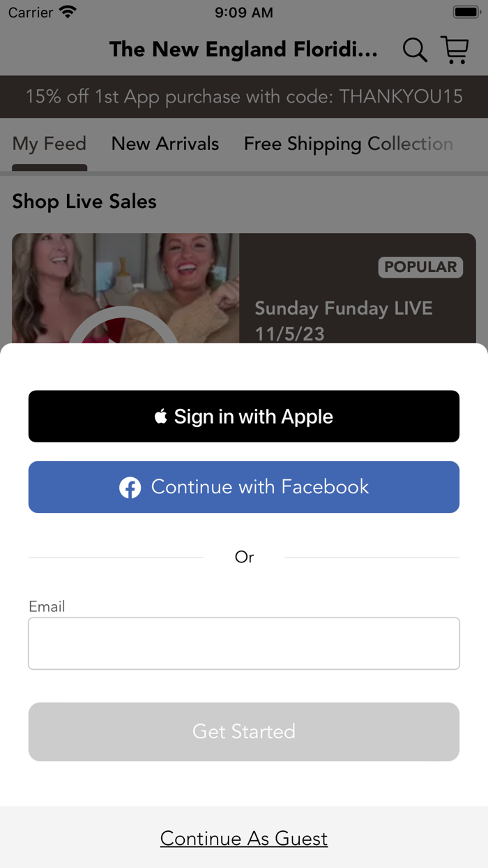The height and width of the screenshot is (868, 488).
Task: Tap the POPULAR badge
Action: (x=420, y=267)
